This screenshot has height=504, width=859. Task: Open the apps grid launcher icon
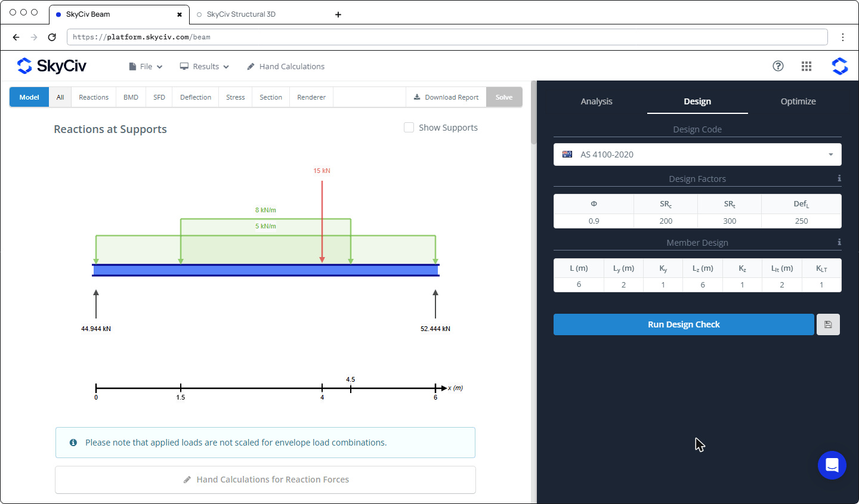coord(807,66)
